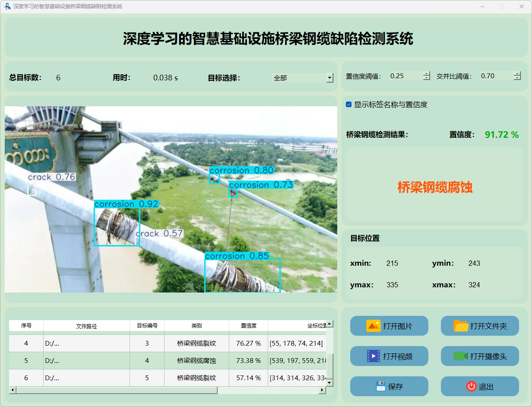Click the yellow folder icon for Open Folder

click(461, 326)
